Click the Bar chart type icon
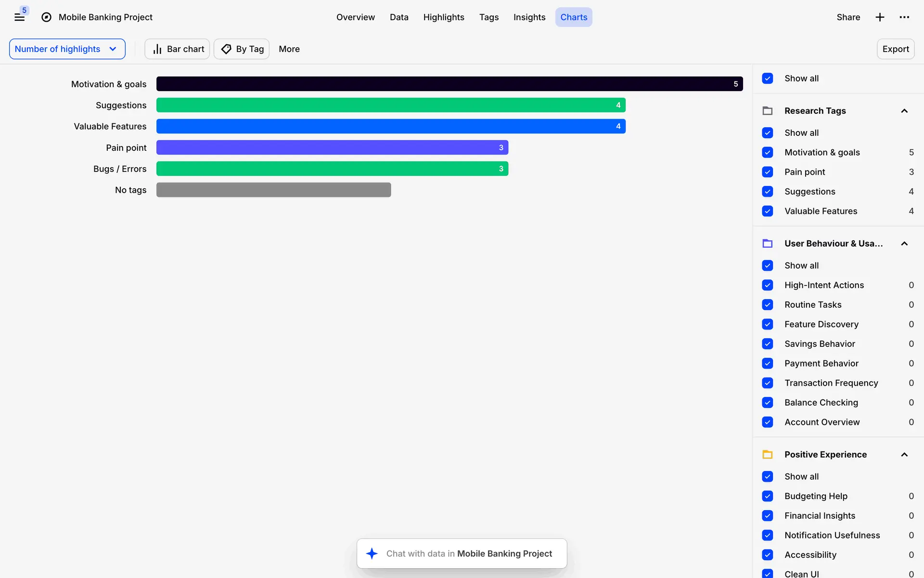 tap(157, 49)
